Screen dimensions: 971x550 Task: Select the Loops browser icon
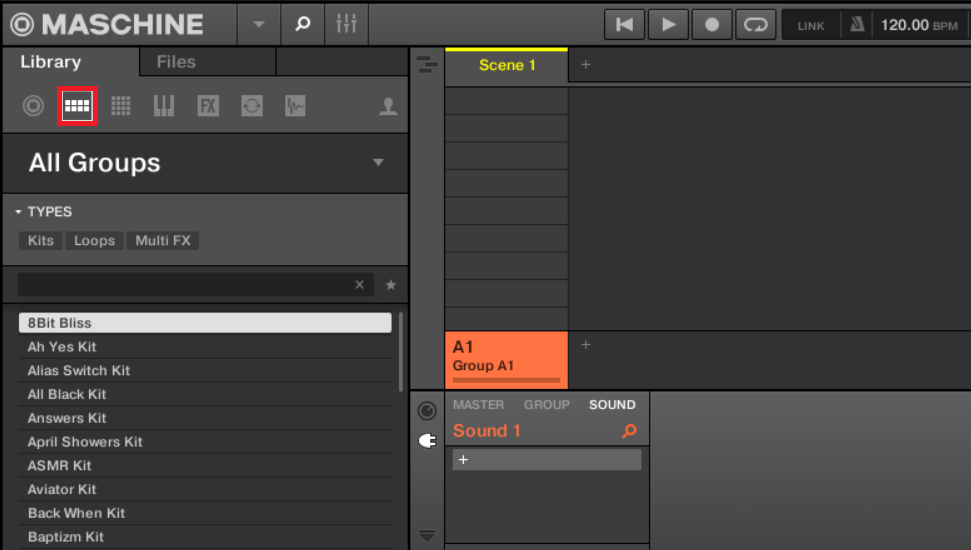coord(252,106)
